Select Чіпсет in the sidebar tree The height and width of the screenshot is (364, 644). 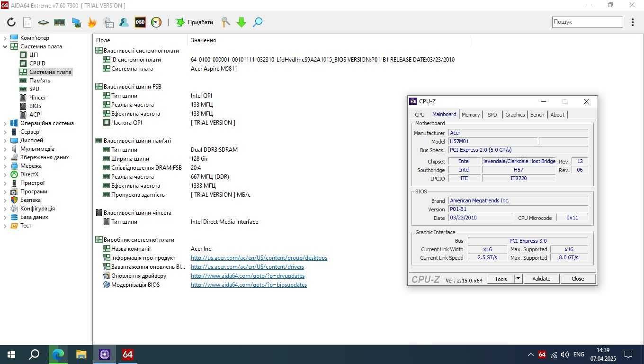[x=37, y=98]
